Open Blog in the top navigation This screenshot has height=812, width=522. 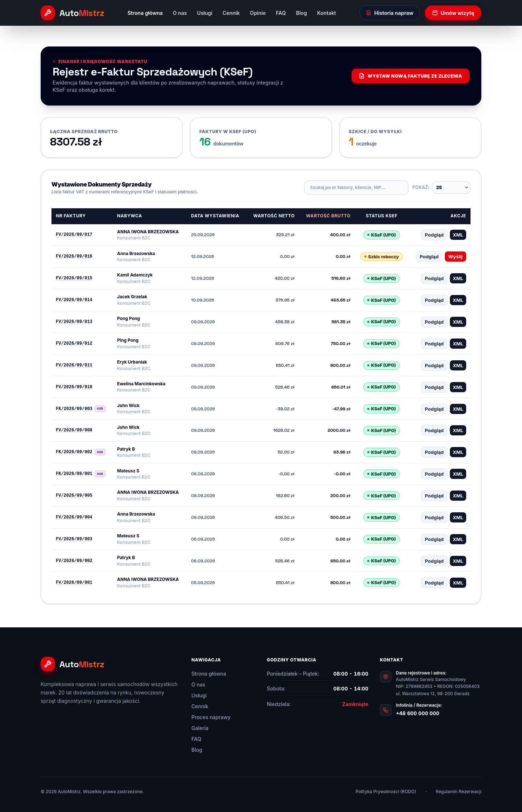coord(301,13)
